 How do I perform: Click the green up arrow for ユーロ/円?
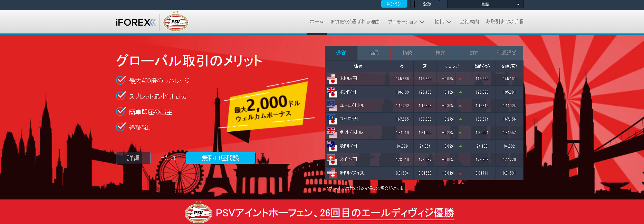tap(460, 119)
